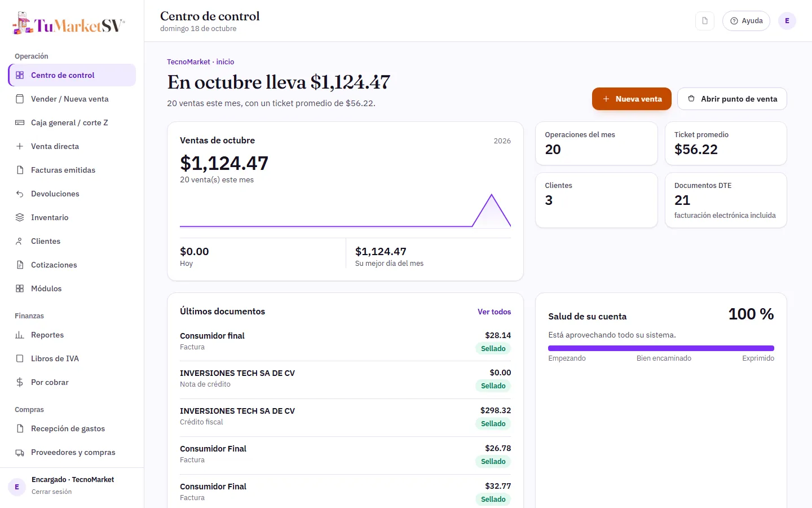Click the Clientes person icon

point(20,241)
